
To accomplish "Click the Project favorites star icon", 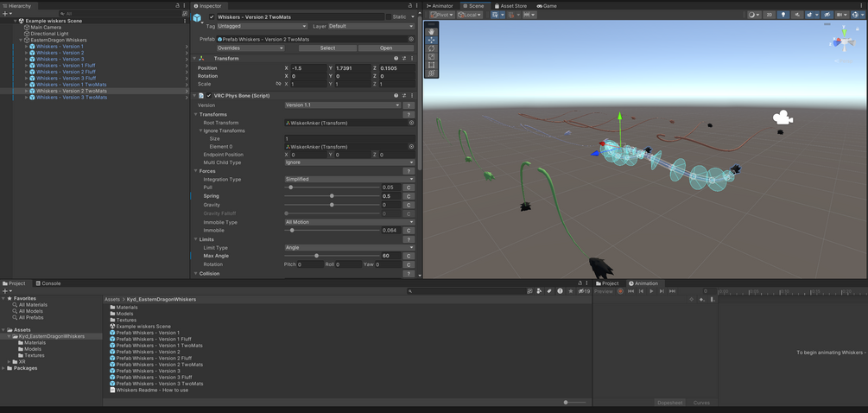I will point(570,290).
